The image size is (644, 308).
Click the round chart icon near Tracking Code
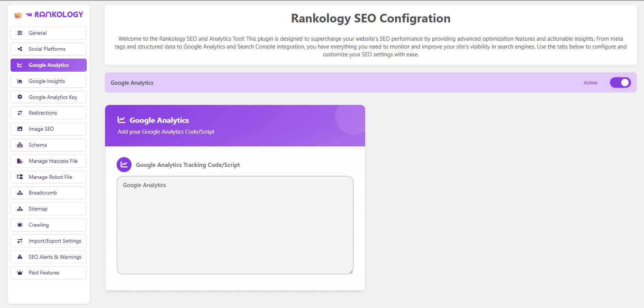124,165
